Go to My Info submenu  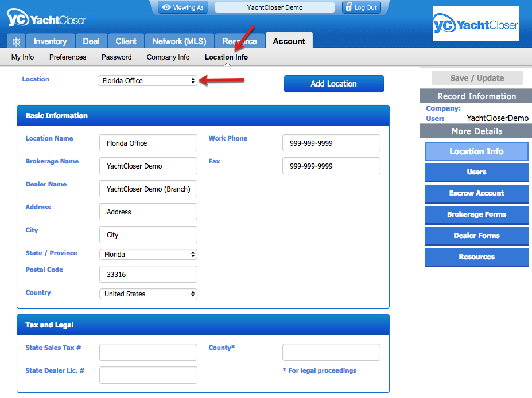click(x=22, y=57)
